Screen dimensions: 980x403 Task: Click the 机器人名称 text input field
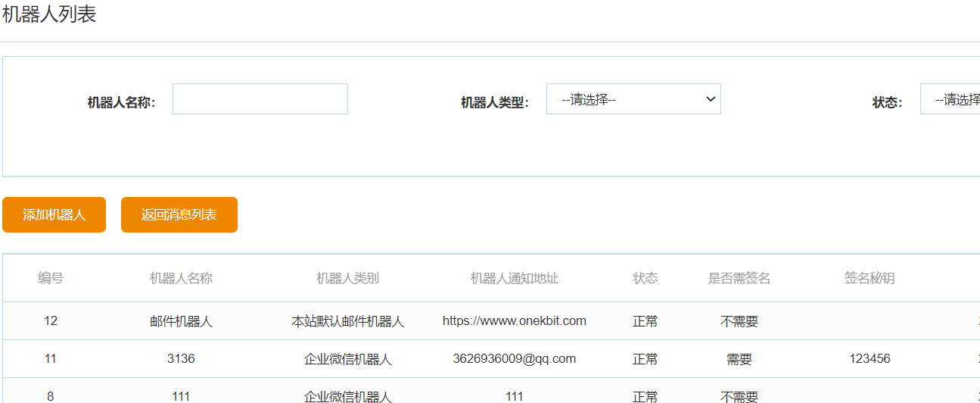coord(260,99)
